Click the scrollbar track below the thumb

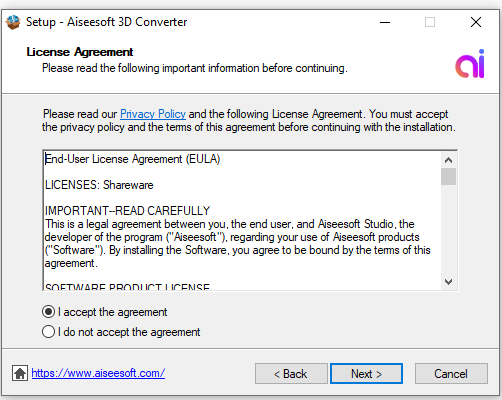[x=448, y=229]
